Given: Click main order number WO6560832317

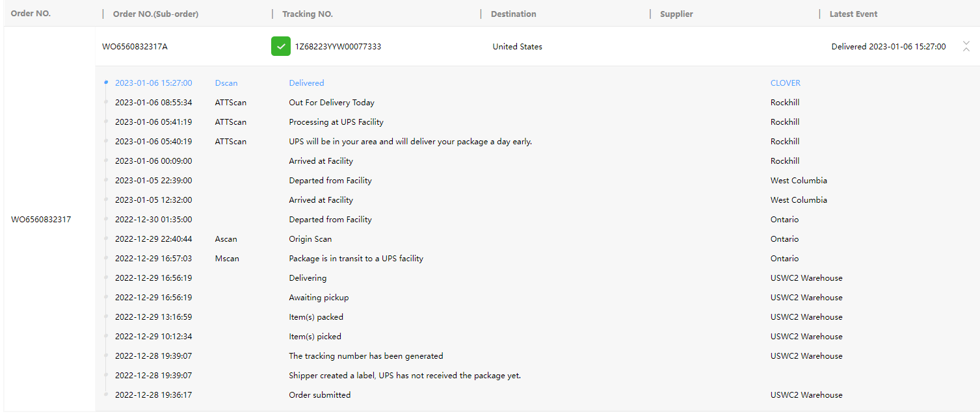Looking at the screenshot, I should (41, 220).
